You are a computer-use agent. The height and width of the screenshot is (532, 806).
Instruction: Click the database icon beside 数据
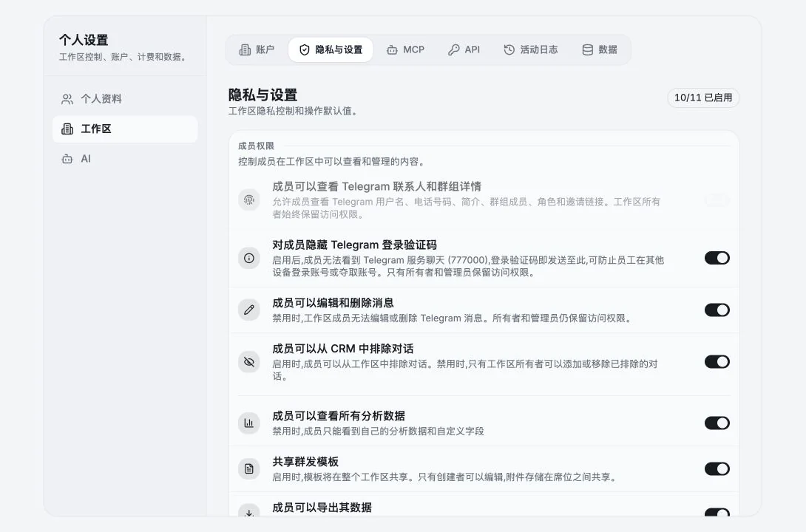[588, 50]
